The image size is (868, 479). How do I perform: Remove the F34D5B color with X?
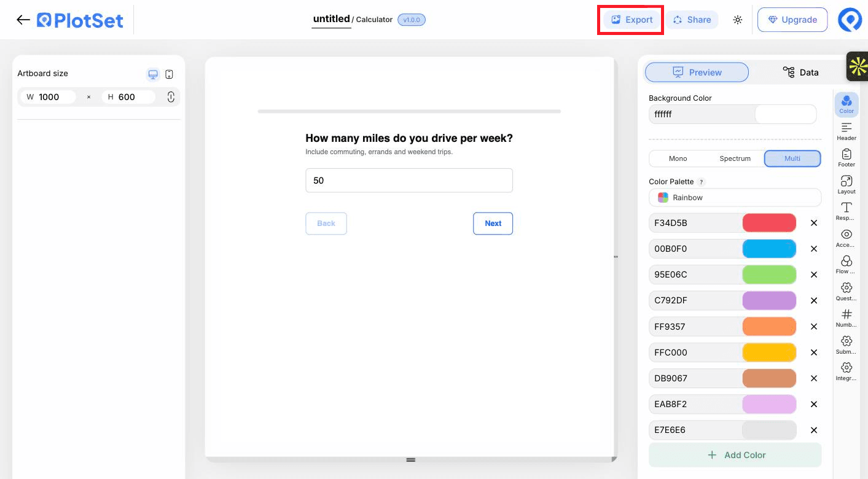[814, 223]
